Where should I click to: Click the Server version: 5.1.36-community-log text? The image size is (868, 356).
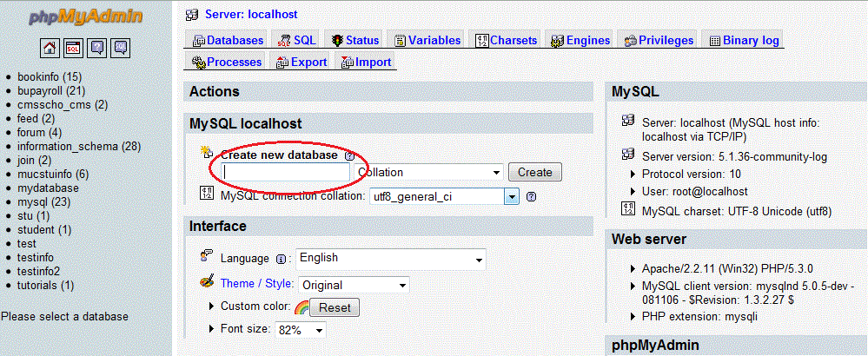coord(734,157)
